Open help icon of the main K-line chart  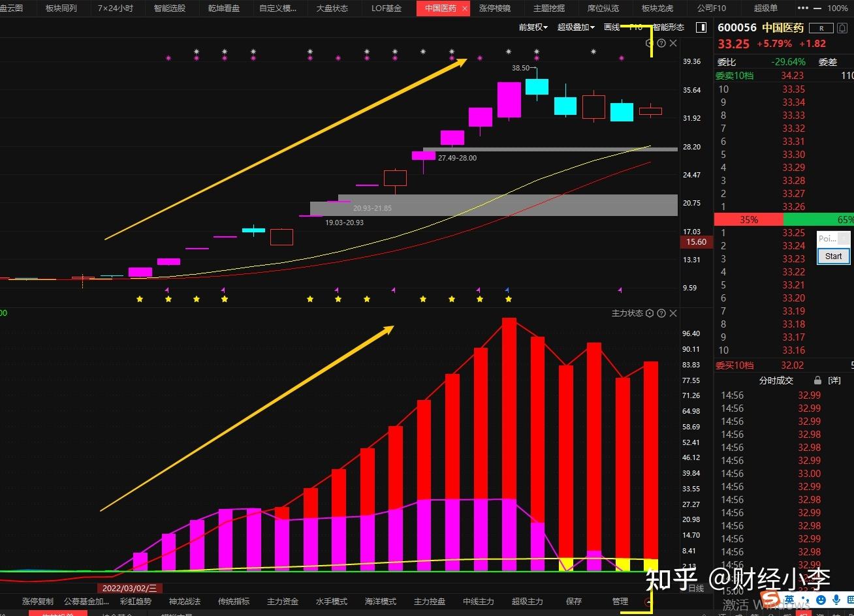(661, 43)
